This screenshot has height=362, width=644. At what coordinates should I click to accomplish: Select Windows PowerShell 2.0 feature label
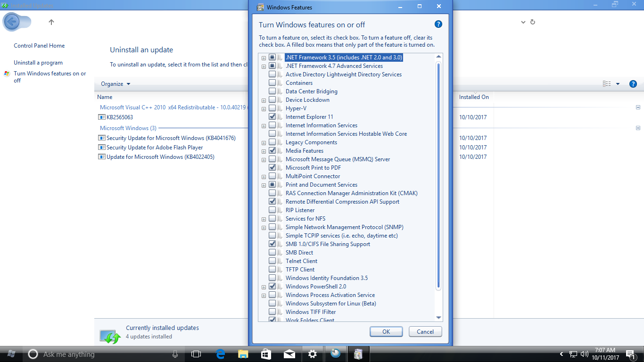point(316,287)
